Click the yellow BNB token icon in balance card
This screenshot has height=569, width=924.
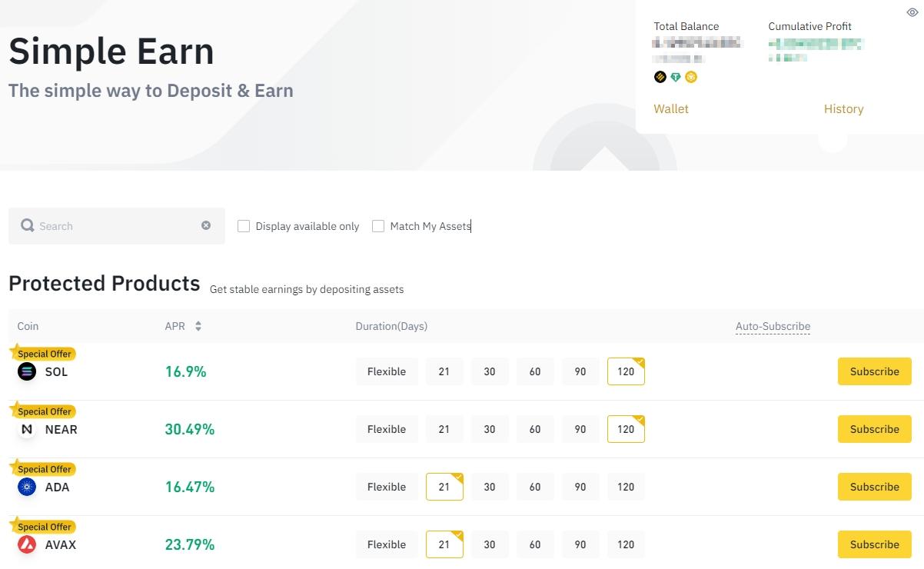691,77
